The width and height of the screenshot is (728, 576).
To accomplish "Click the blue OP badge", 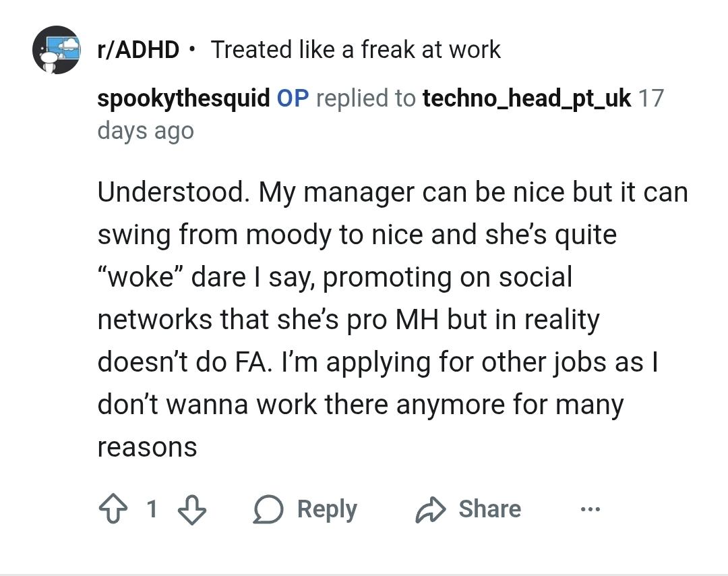I will [x=293, y=98].
